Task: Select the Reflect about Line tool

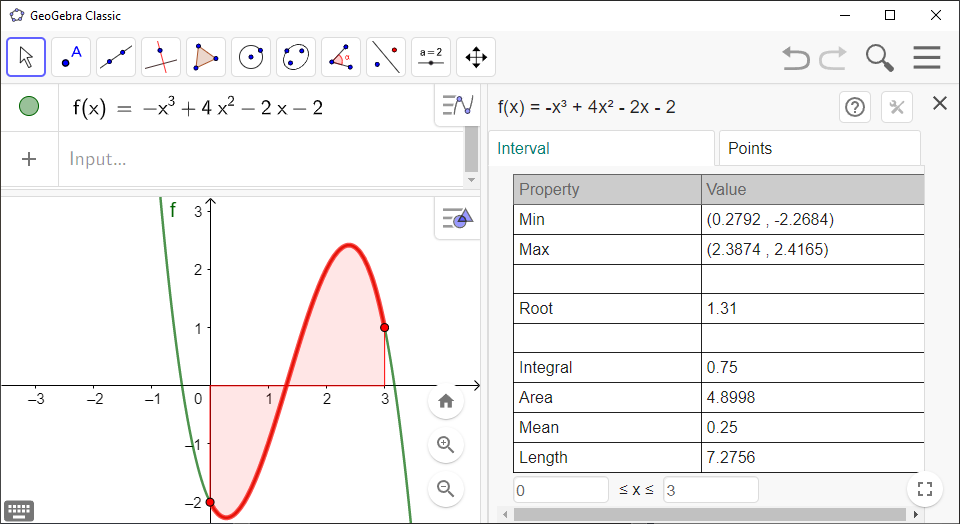Action: pos(386,57)
